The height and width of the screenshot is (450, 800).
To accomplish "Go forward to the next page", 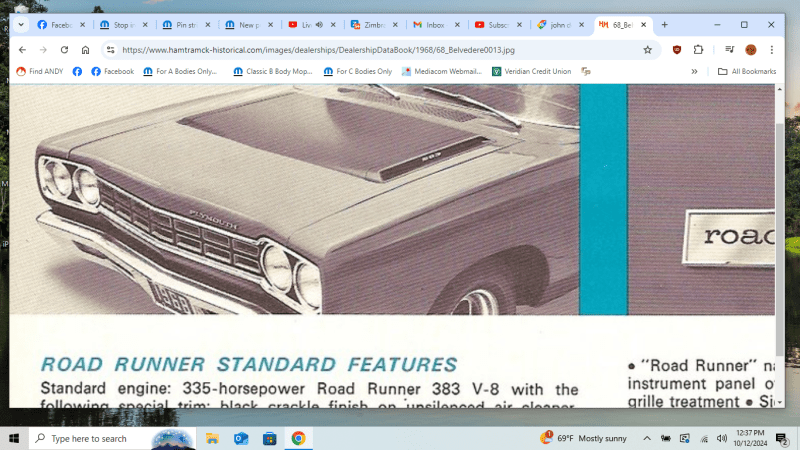I will 43,49.
